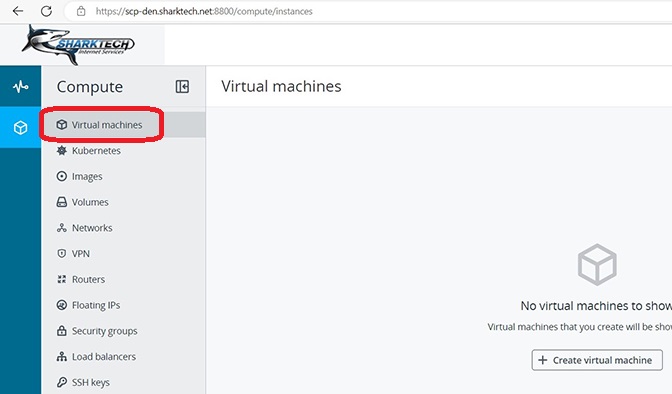Viewport: 672px width, 394px height.
Task: Open the monitoring pulse icon in the left rail
Action: tap(21, 87)
